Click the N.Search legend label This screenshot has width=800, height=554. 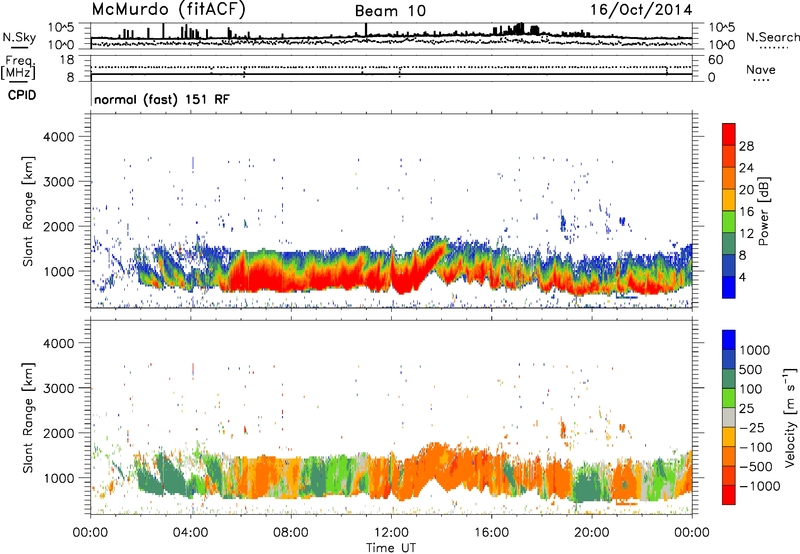(x=772, y=37)
